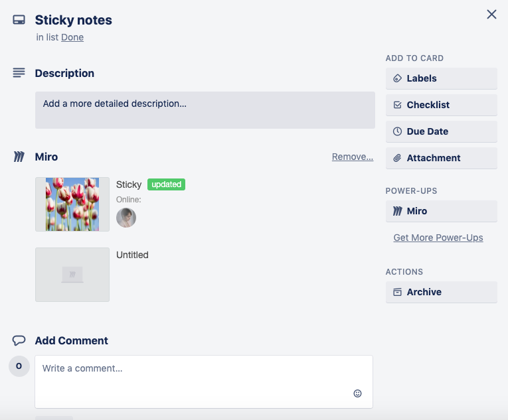508x420 pixels.
Task: Open the Sticky board tulip thumbnail
Action: pos(72,204)
